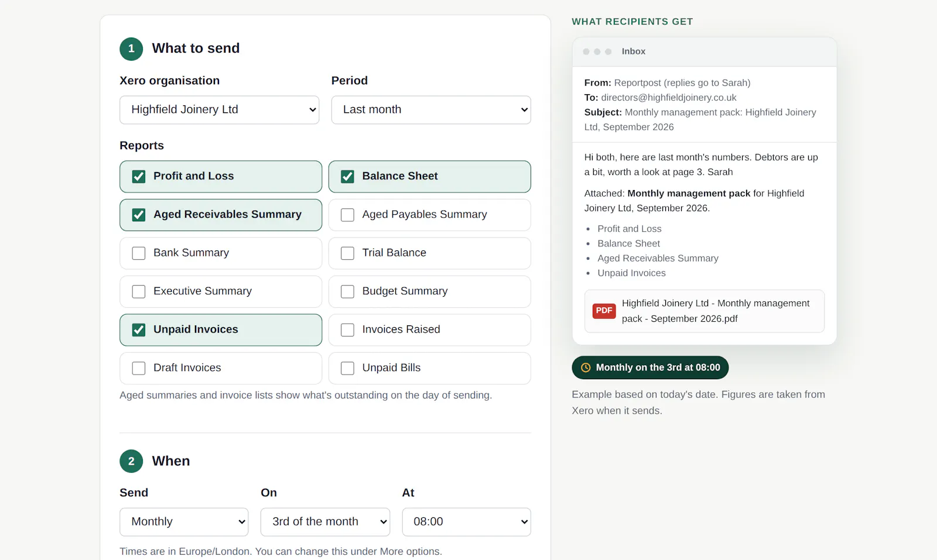Click the 'Times are in Europe/London' note
937x560 pixels.
click(x=281, y=552)
